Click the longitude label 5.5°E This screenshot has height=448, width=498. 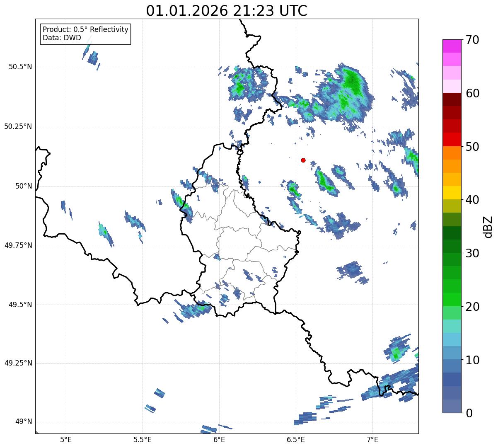click(x=143, y=439)
